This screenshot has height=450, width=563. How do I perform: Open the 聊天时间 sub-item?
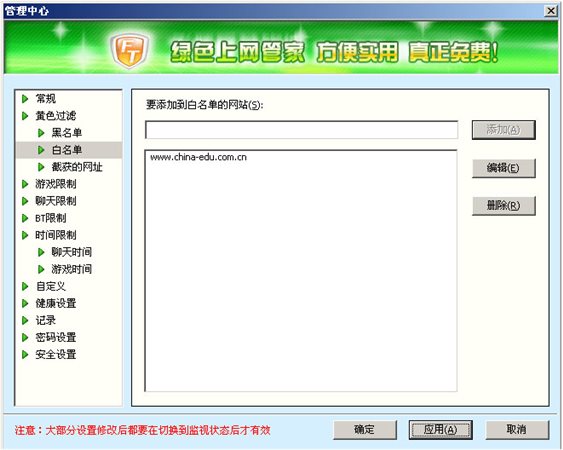click(x=71, y=252)
